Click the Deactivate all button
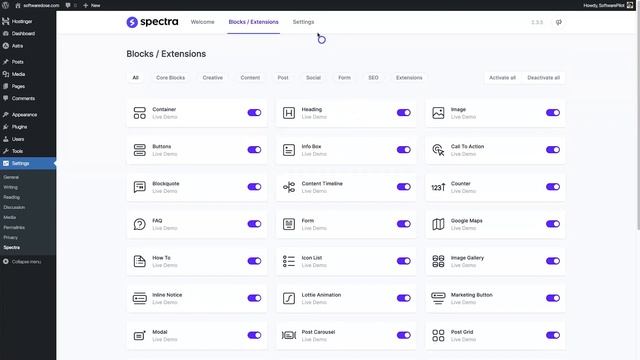This screenshot has width=640, height=360. click(544, 78)
